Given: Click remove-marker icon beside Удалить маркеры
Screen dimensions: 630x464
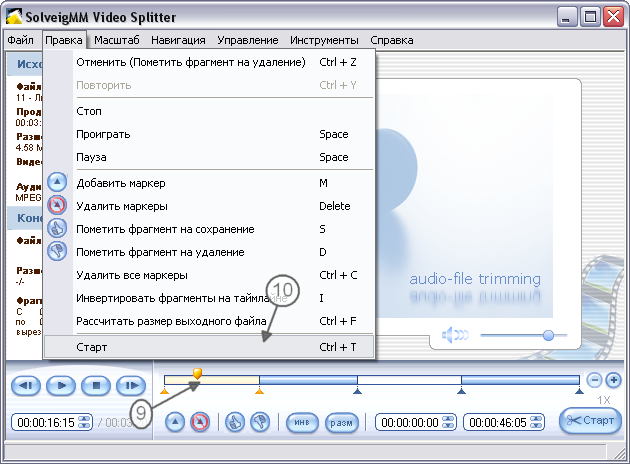Looking at the screenshot, I should [x=57, y=205].
